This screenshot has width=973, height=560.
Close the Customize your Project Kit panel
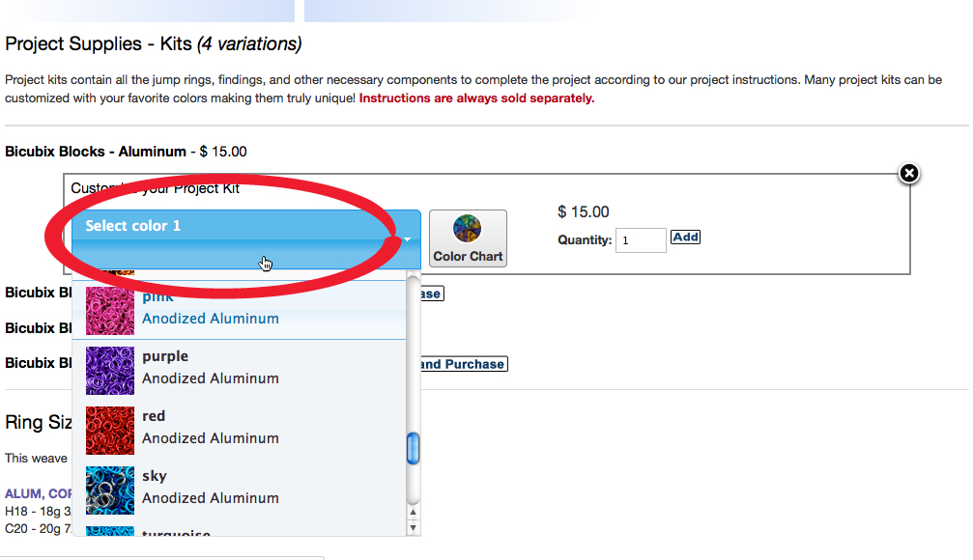[909, 174]
